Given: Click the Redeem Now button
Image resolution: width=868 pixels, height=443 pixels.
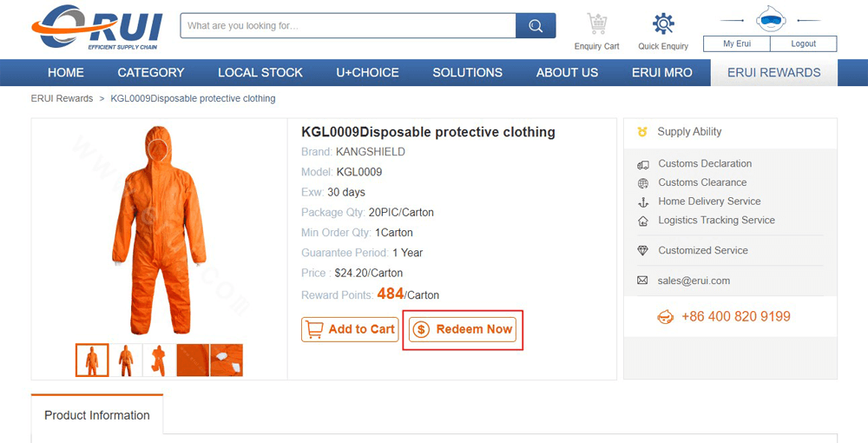Looking at the screenshot, I should [x=463, y=329].
